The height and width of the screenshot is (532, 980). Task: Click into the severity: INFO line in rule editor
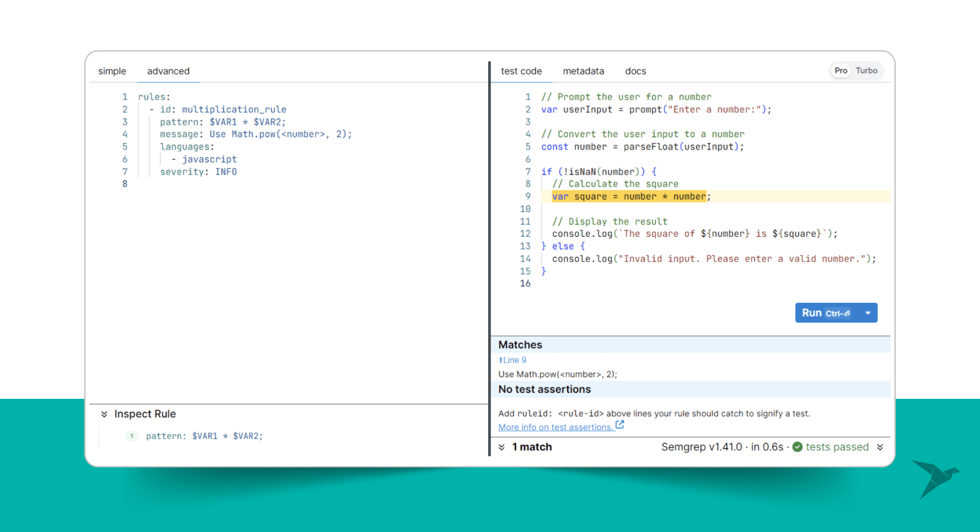pos(198,172)
